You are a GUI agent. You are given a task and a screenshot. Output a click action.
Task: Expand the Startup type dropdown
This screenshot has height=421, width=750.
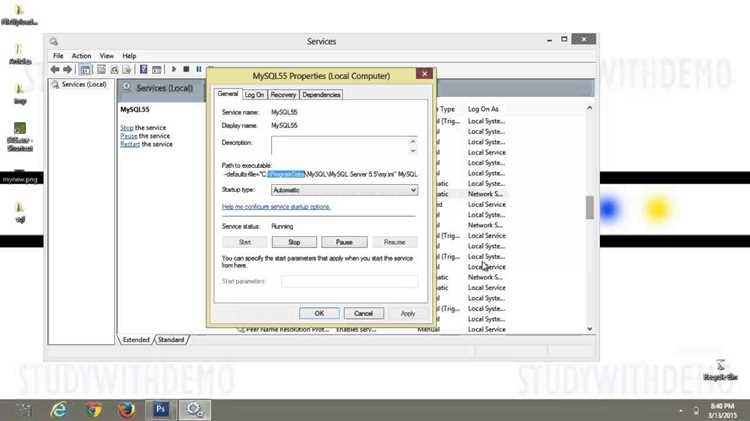[x=413, y=190]
